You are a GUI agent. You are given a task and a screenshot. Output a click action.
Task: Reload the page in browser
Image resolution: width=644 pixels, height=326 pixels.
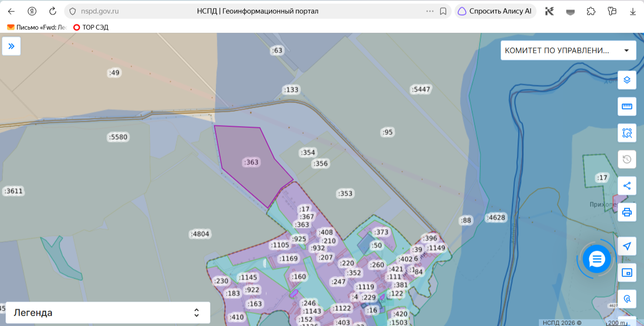[53, 11]
